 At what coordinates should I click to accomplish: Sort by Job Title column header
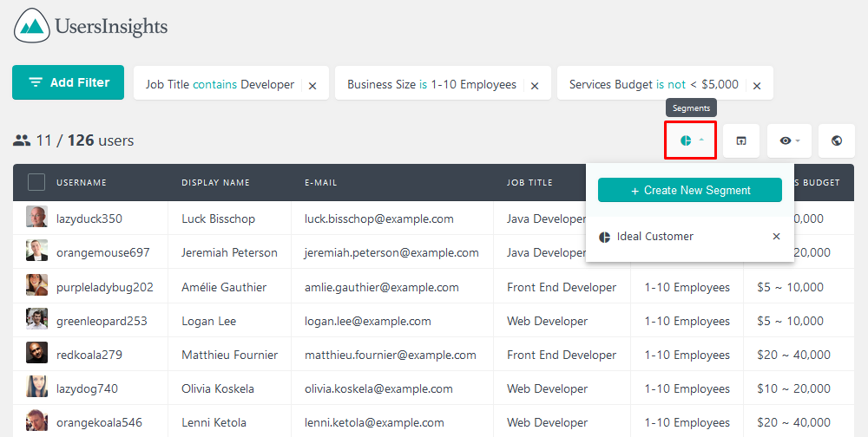click(529, 183)
